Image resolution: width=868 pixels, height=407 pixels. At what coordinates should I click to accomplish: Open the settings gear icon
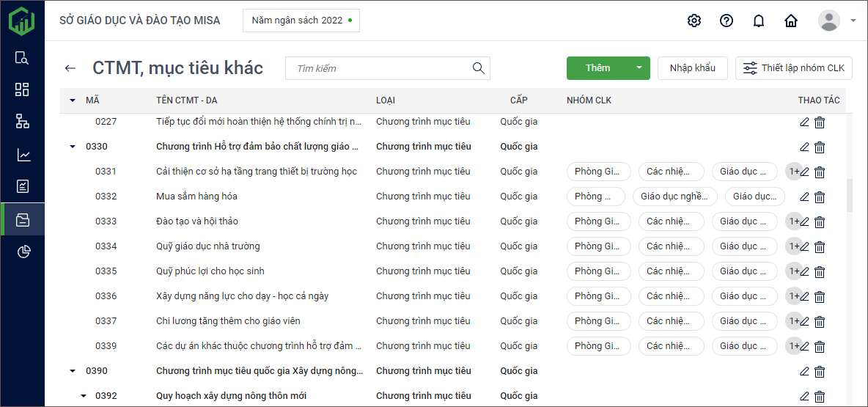(694, 21)
